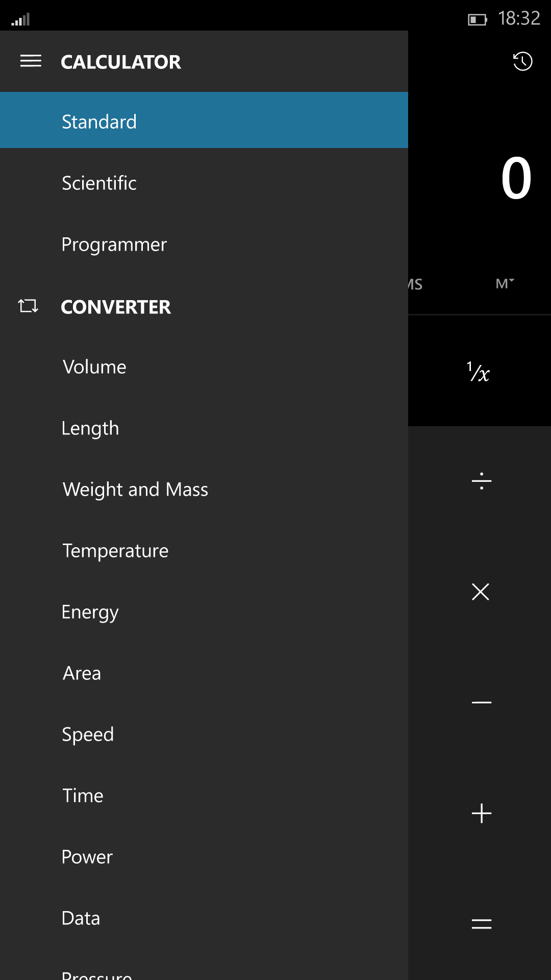
Task: Open calculation history clock icon
Action: point(522,61)
